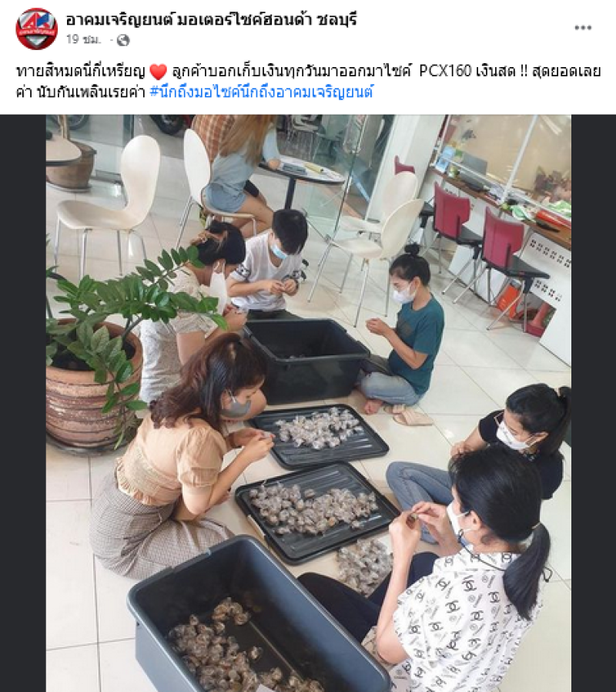Viewport: 616px width, 692px height.
Task: Click the red page profile picture avatar
Action: click(x=37, y=29)
